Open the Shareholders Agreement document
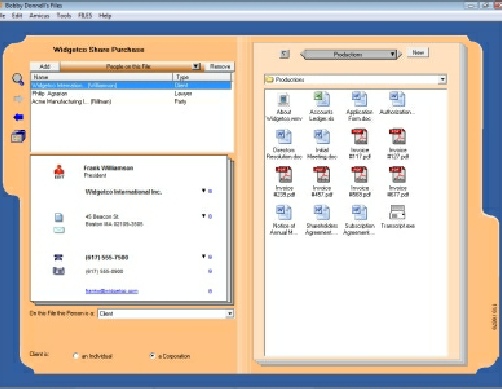The image size is (502, 389). pyautogui.click(x=322, y=221)
